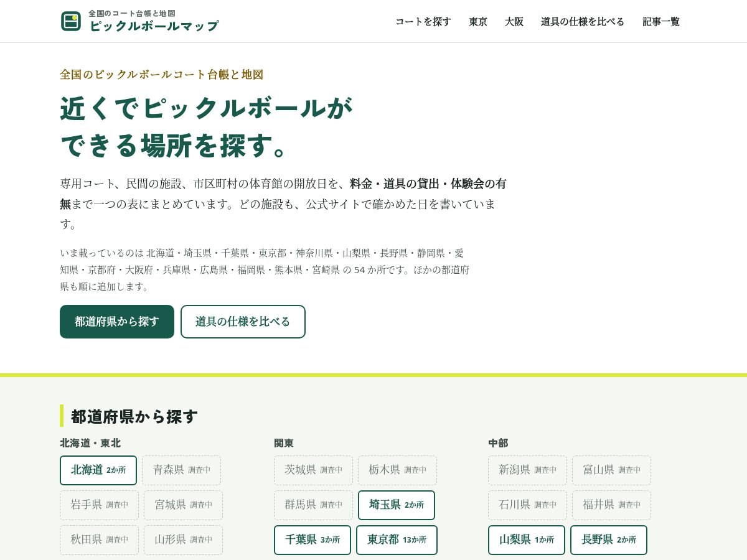Viewport: 747px width, 560px height.
Task: Select 長野県 2か所 prefecture chip
Action: point(609,540)
